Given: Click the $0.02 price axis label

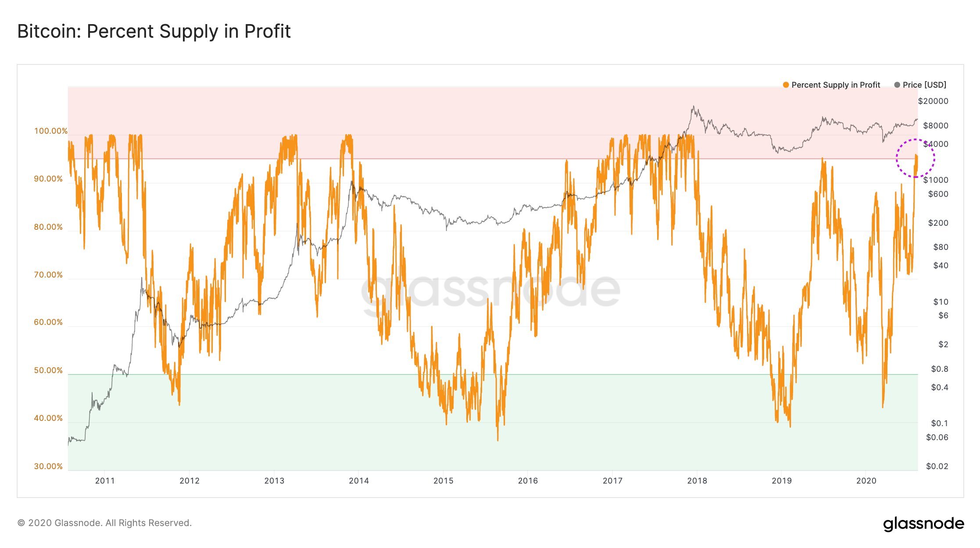Looking at the screenshot, I should tap(937, 466).
